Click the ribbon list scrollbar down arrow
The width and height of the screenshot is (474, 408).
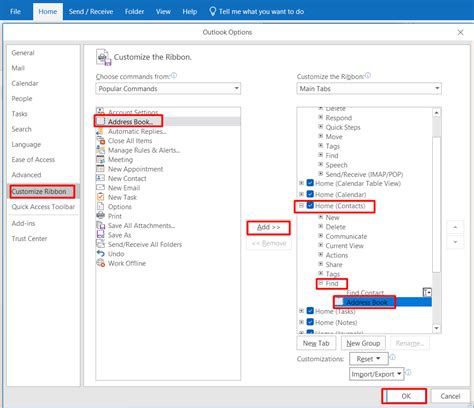pyautogui.click(x=437, y=328)
